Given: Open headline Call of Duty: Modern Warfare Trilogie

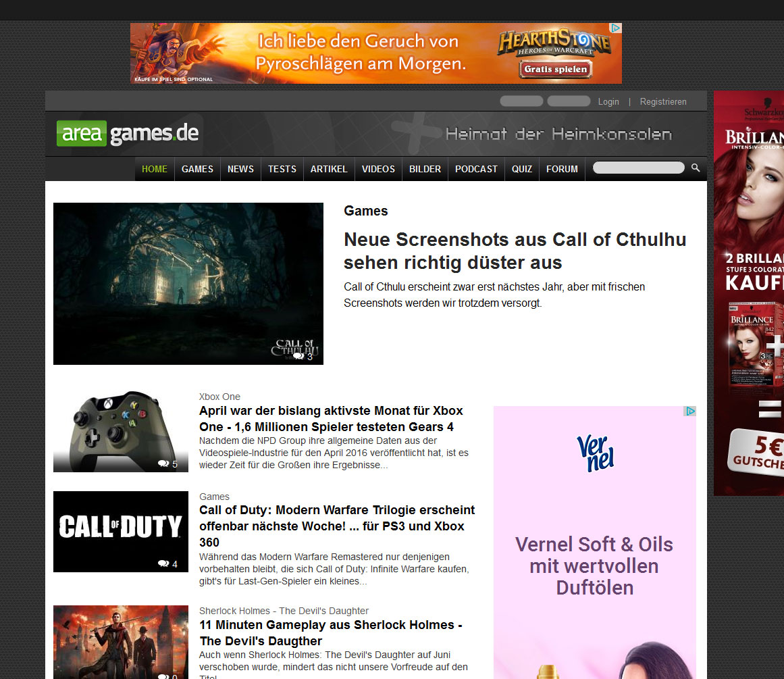Looking at the screenshot, I should click(x=337, y=526).
